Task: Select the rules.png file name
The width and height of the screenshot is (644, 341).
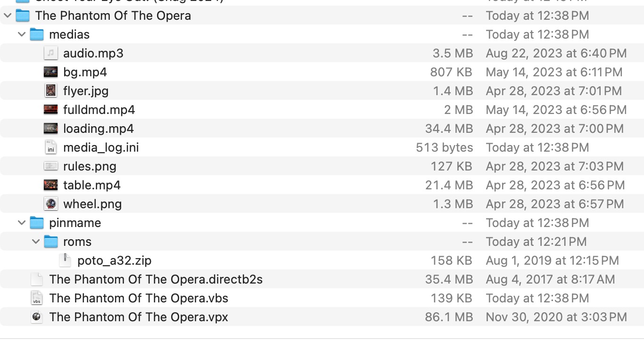Action: [90, 166]
